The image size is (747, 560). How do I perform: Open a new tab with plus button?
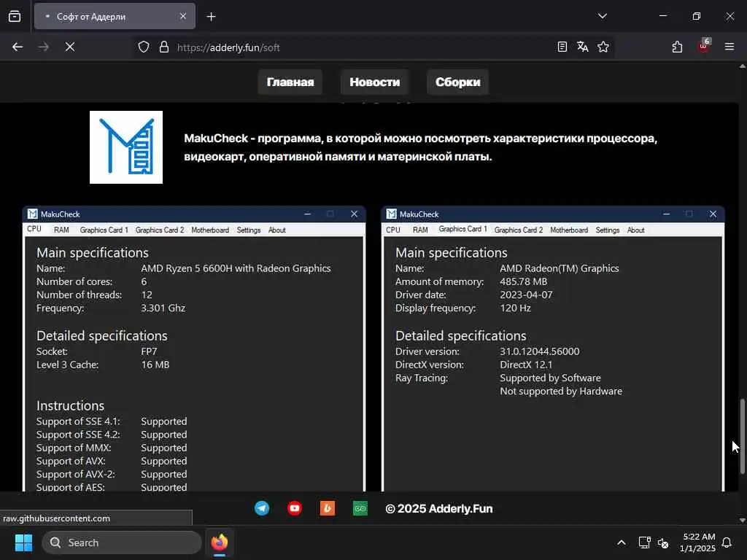pyautogui.click(x=211, y=17)
